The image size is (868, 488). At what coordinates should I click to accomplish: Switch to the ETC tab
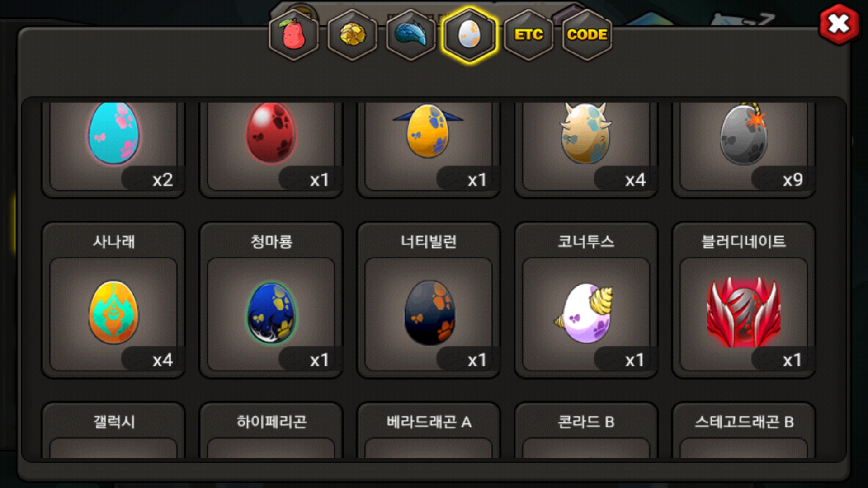(x=528, y=35)
